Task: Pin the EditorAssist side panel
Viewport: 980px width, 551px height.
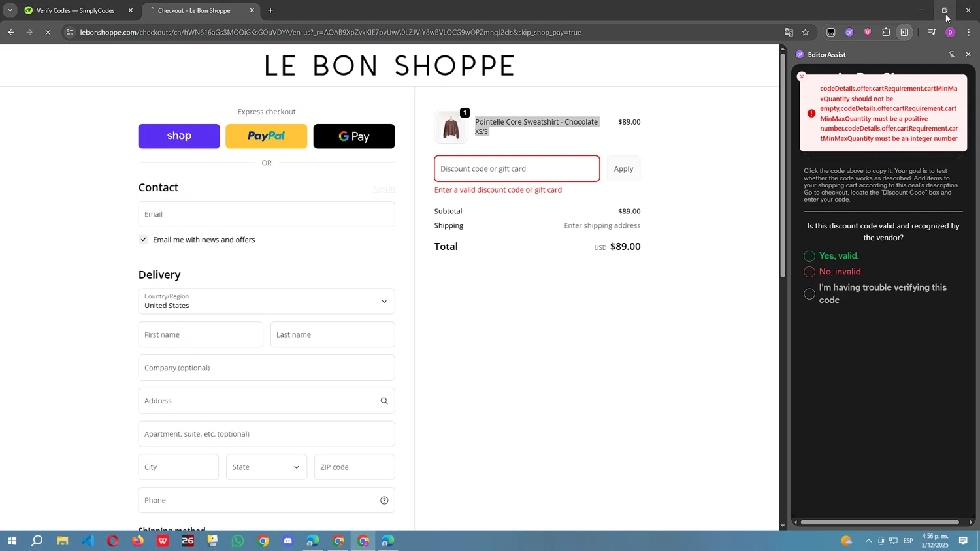Action: point(951,54)
